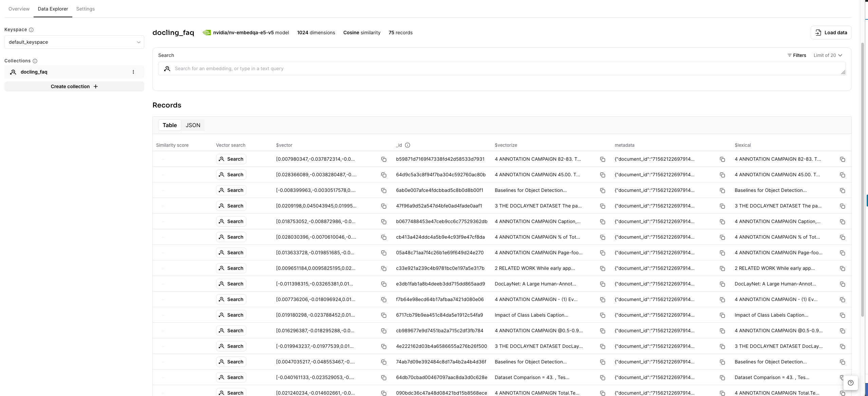Screen dimensions: 868x396
Task: Click Create collection button
Action: 74,86
